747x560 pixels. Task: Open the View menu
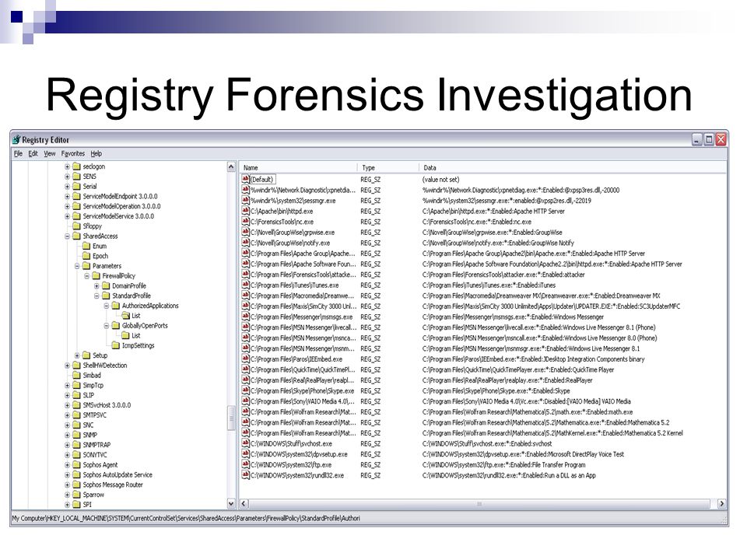(x=50, y=153)
